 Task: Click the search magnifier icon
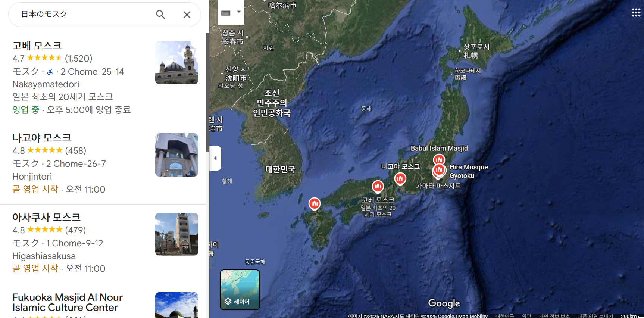pyautogui.click(x=161, y=15)
